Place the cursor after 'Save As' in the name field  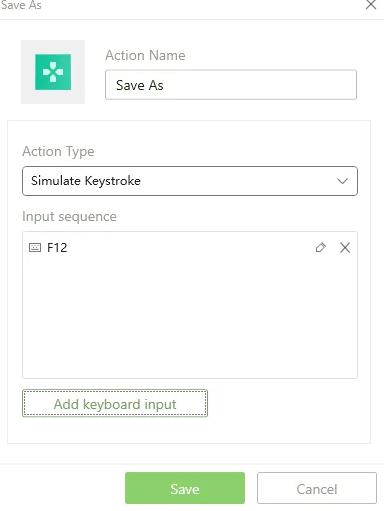[165, 85]
